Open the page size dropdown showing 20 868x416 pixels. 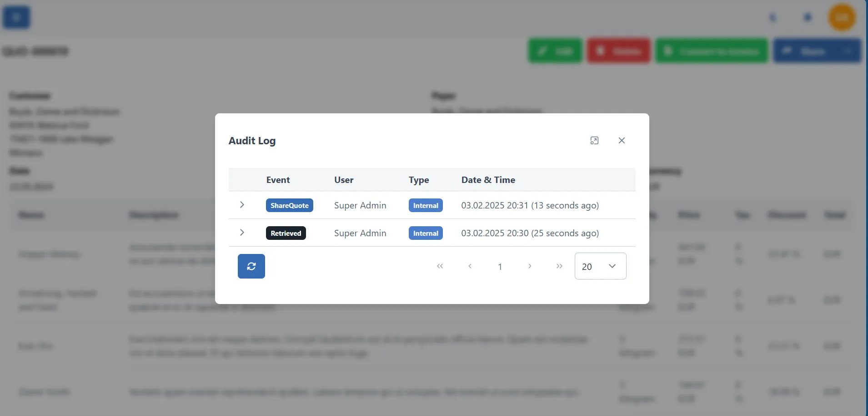point(600,266)
